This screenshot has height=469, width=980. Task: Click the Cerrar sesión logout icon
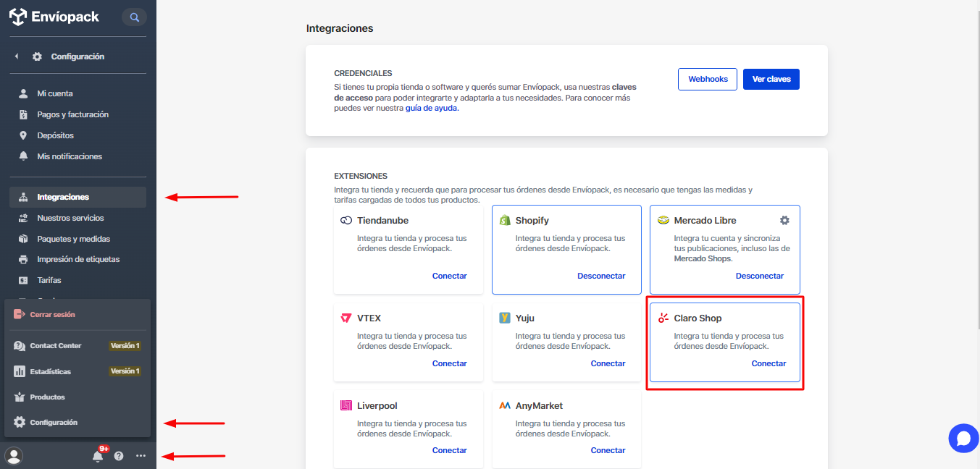pyautogui.click(x=20, y=315)
